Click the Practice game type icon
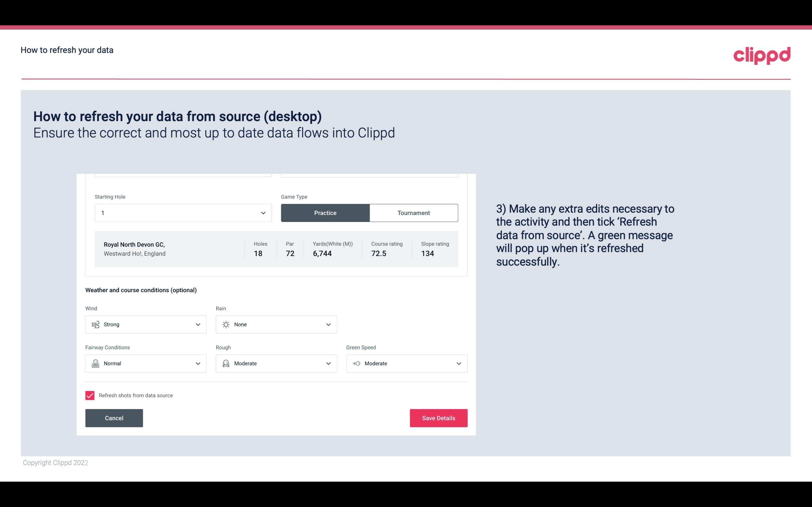This screenshot has width=812, height=507. (x=325, y=213)
